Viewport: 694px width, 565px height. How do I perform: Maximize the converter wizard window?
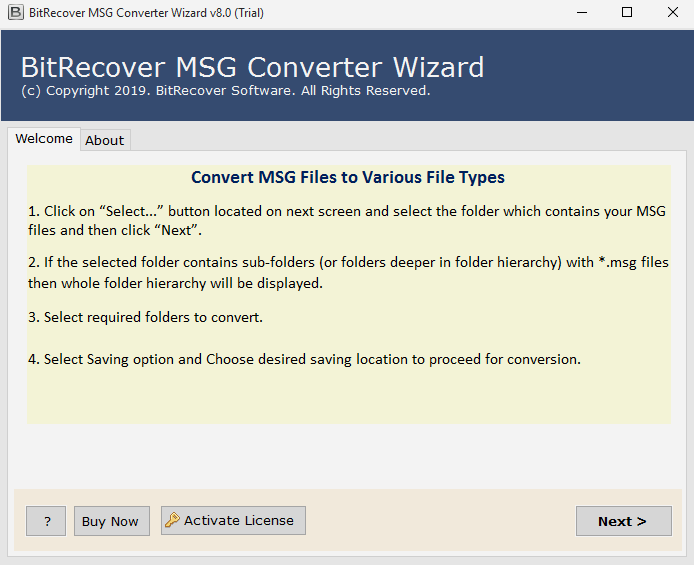coord(627,12)
